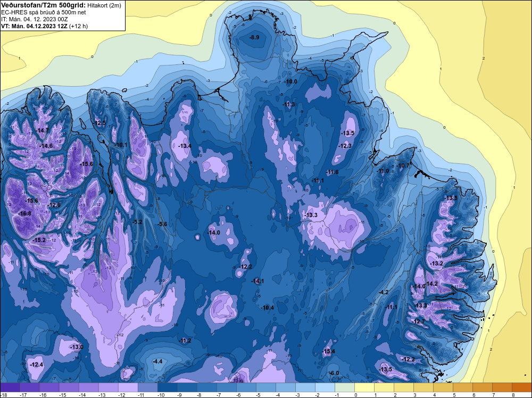The width and height of the screenshot is (532, 398).
Task: Click the '-11.2' temperature label
Action: (x=185, y=341)
